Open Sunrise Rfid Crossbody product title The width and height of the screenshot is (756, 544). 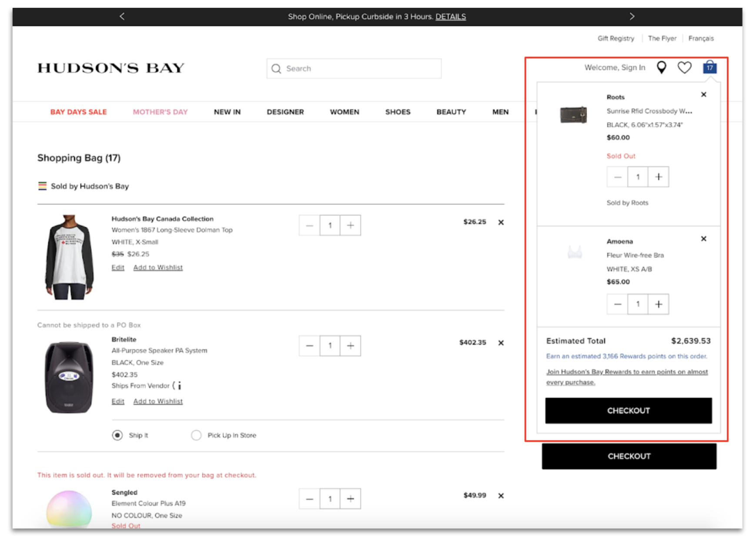pos(649,111)
